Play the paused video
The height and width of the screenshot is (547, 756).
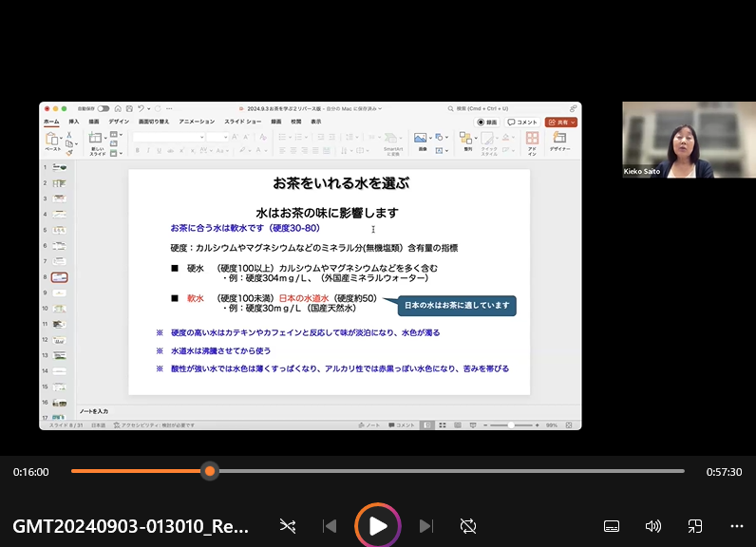378,525
